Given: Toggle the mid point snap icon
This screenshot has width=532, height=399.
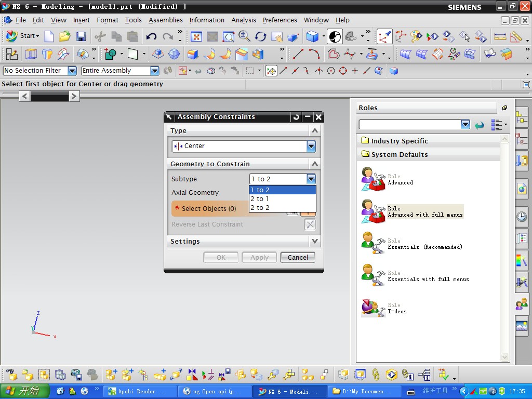Looking at the screenshot, I should [295, 71].
